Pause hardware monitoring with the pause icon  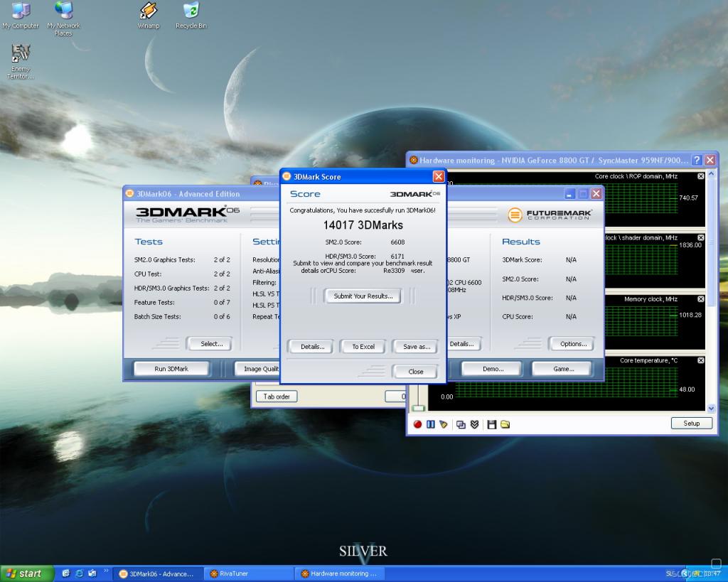click(x=430, y=424)
